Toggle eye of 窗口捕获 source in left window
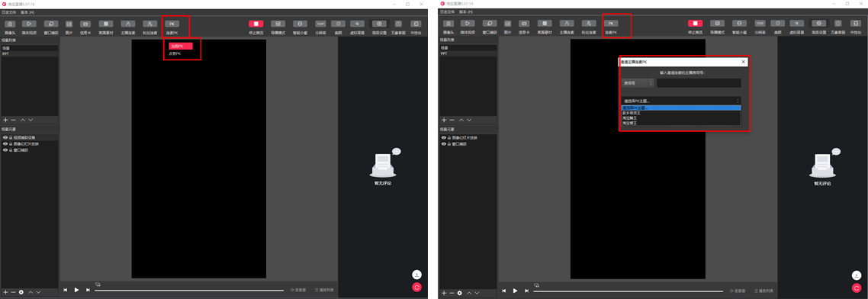 pyautogui.click(x=5, y=149)
